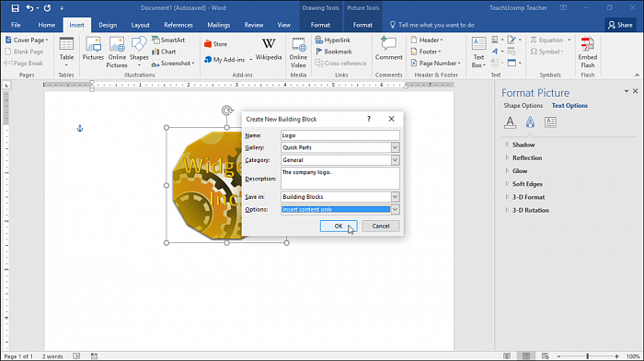Add a Hyperlink
Screen dimensions: 644x361
(x=333, y=40)
